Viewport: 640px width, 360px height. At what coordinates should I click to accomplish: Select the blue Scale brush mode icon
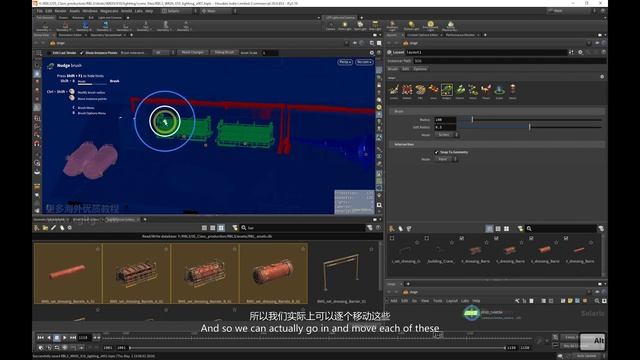(499, 90)
